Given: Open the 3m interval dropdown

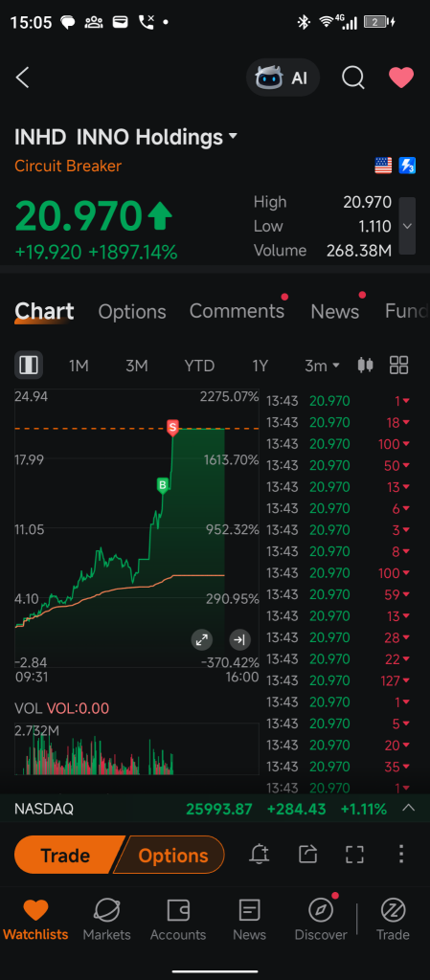Looking at the screenshot, I should 322,366.
